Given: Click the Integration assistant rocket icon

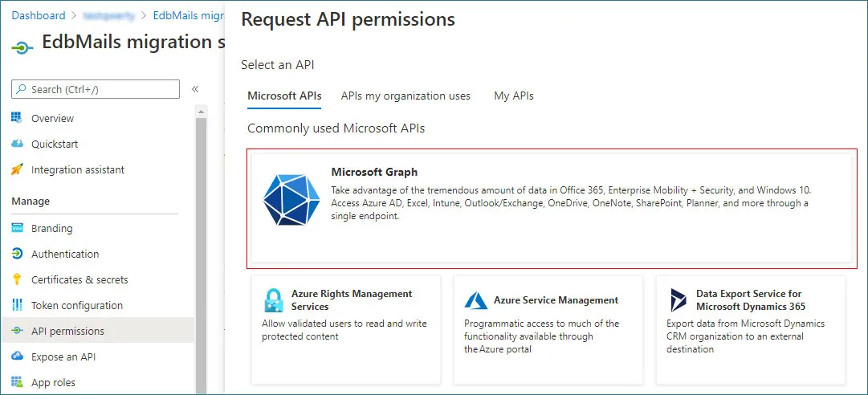Looking at the screenshot, I should [17, 170].
